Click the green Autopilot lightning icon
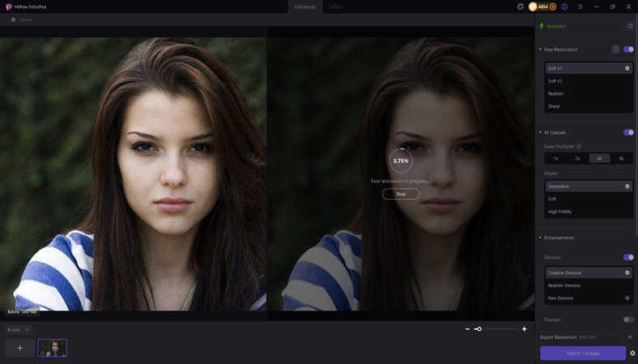 tap(542, 26)
